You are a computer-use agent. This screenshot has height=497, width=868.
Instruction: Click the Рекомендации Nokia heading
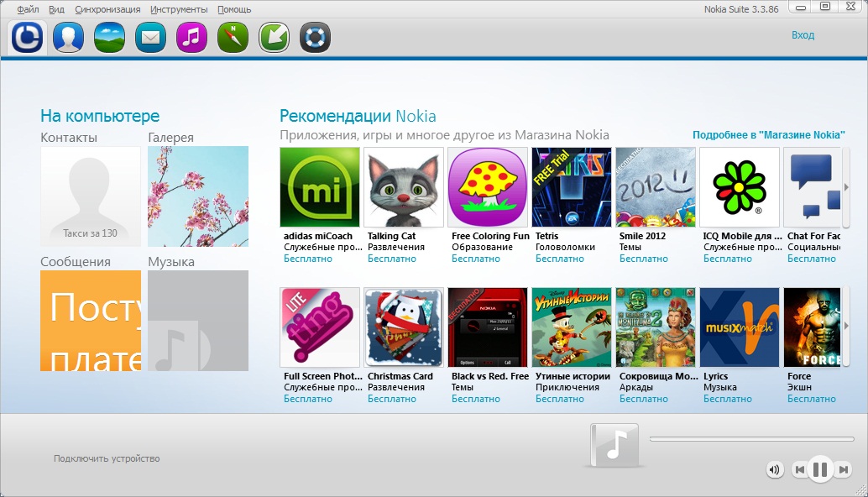358,116
